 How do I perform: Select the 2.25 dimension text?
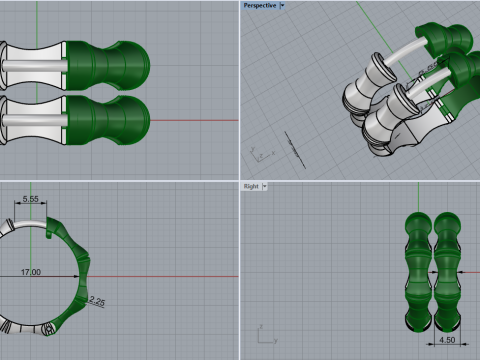(x=97, y=301)
